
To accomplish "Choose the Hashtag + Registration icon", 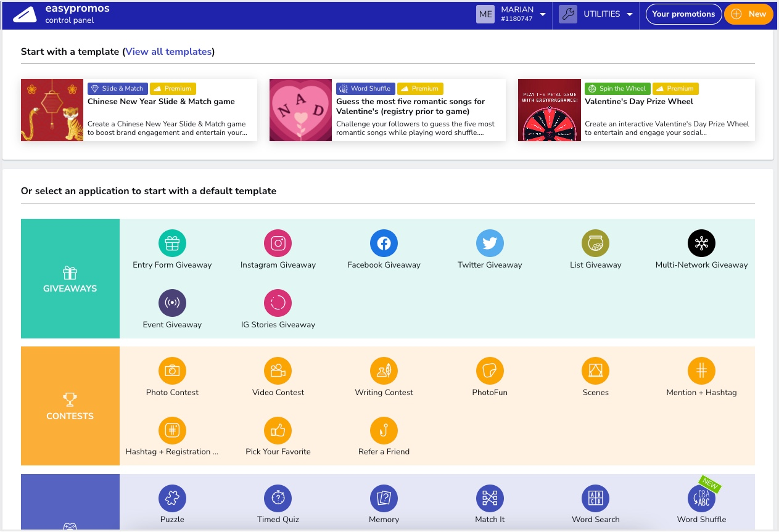I will [x=172, y=430].
